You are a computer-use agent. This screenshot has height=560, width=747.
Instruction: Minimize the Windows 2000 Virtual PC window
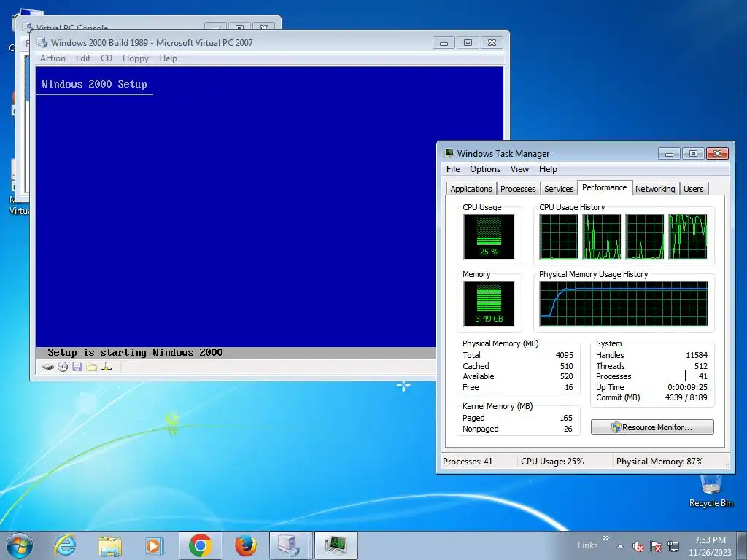[x=444, y=43]
